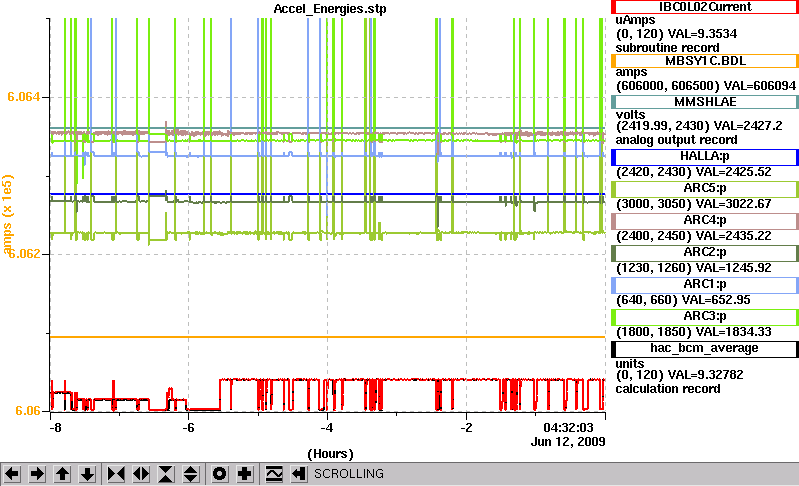Click the 04:32:03 timestamp label
Viewport: 799px width, 486px height.
[568, 427]
